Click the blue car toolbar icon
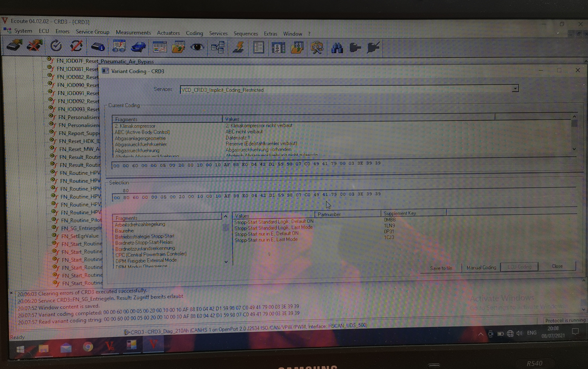Viewport: 588px width, 369px height. click(138, 47)
